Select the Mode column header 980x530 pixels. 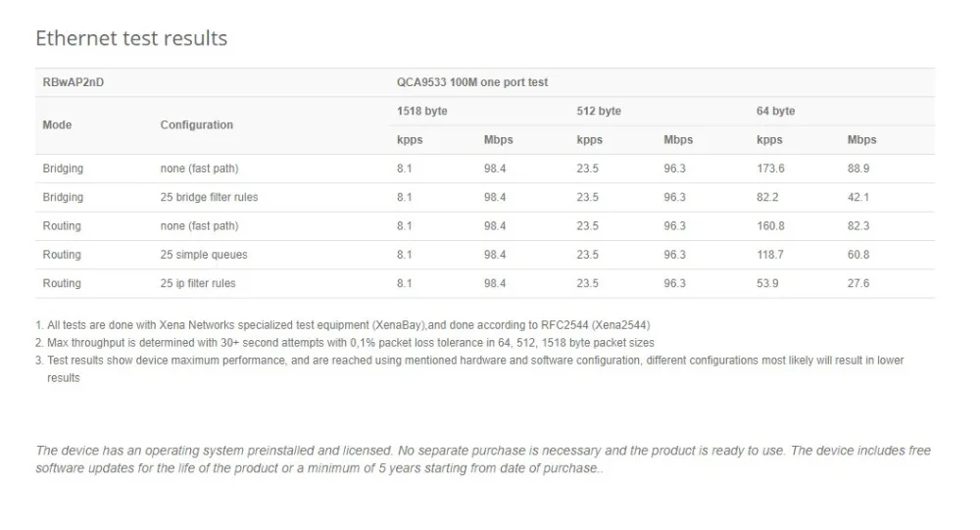[x=58, y=125]
